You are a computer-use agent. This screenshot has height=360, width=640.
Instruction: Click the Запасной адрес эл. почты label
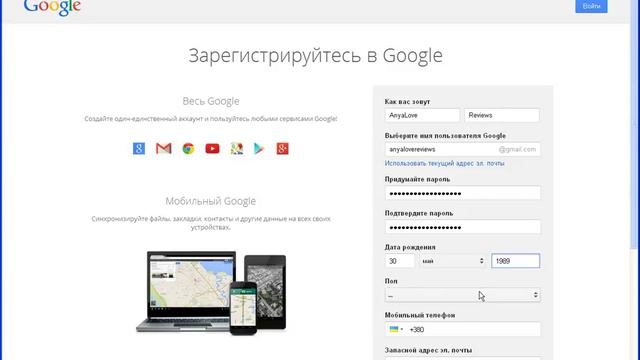(428, 350)
